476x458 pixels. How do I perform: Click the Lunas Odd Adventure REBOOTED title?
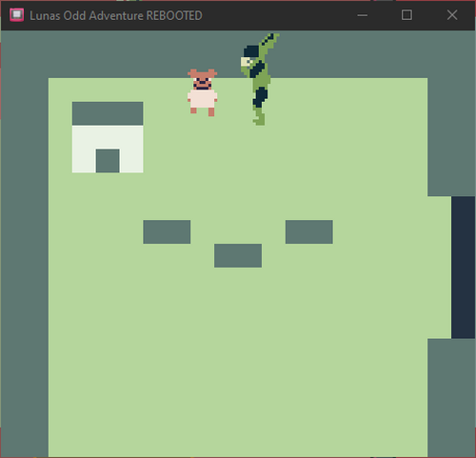tap(116, 15)
